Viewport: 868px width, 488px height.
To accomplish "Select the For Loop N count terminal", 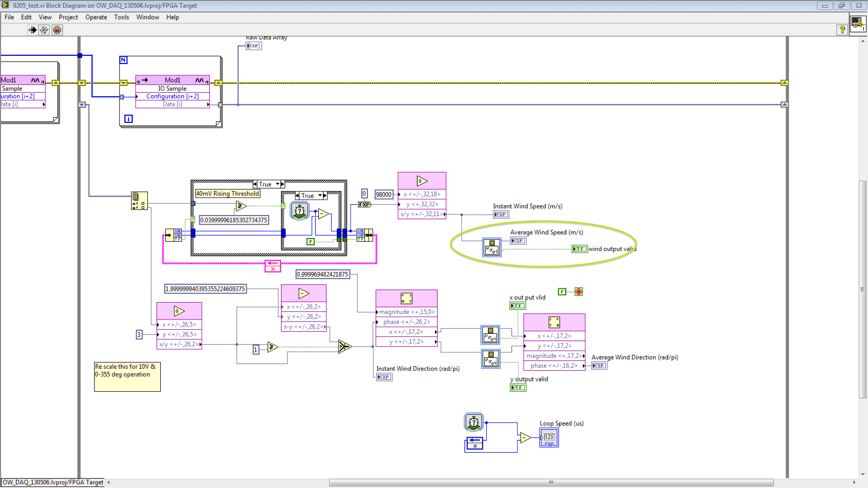I will [123, 60].
